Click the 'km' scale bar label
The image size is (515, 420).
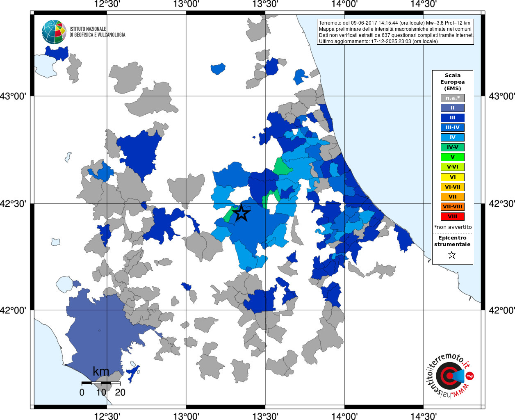coord(101,372)
